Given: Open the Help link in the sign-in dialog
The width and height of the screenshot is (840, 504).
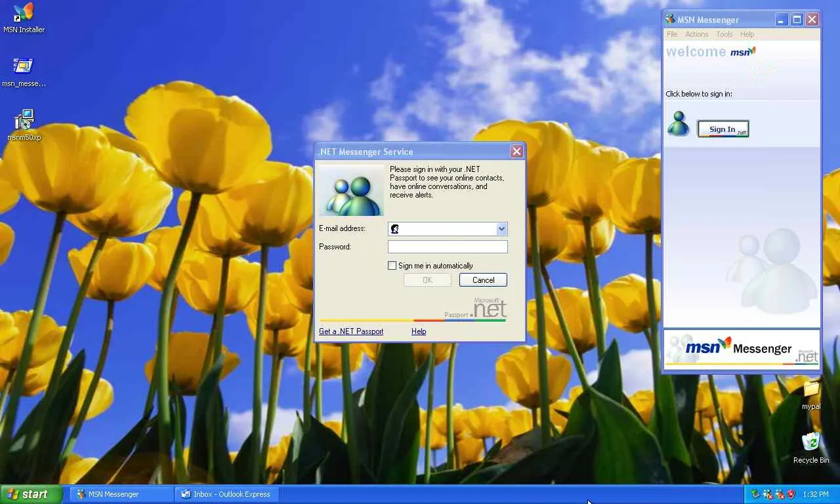Looking at the screenshot, I should coord(419,331).
